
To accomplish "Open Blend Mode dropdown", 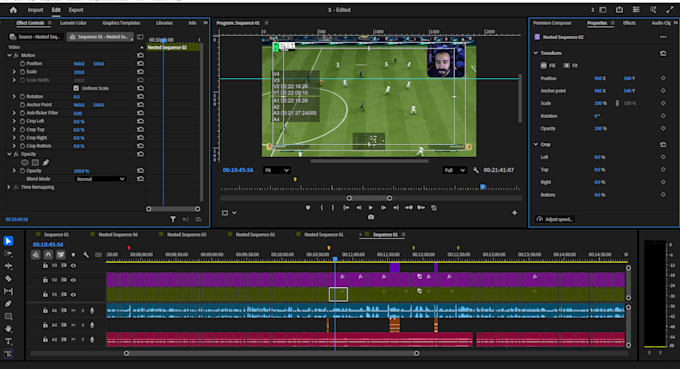I will [100, 179].
